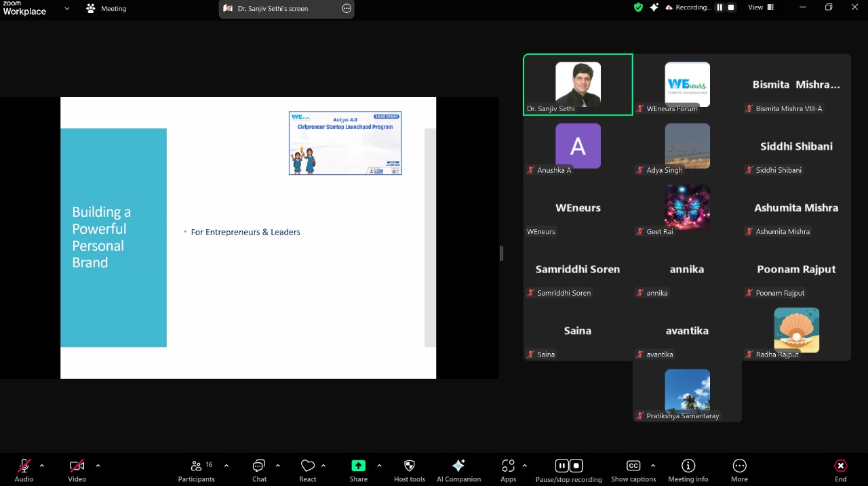The height and width of the screenshot is (486, 868).
Task: Unmute the microphone with the Audio button
Action: 24,466
